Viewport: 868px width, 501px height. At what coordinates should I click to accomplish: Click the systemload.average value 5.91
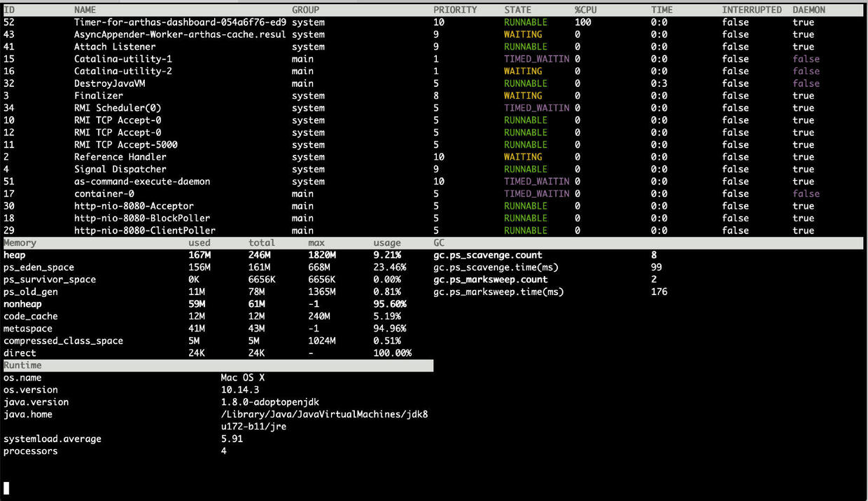(232, 439)
